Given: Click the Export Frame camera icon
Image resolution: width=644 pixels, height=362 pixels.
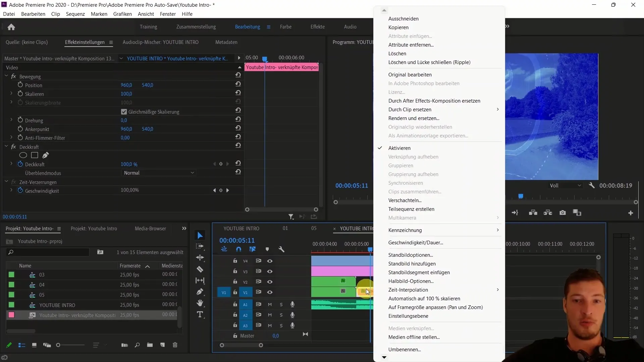Looking at the screenshot, I should pos(563,213).
